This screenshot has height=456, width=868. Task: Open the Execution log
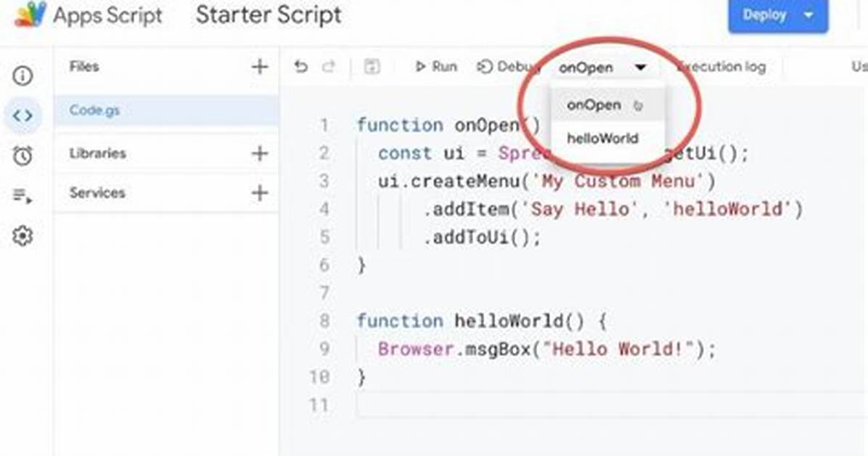coord(721,67)
